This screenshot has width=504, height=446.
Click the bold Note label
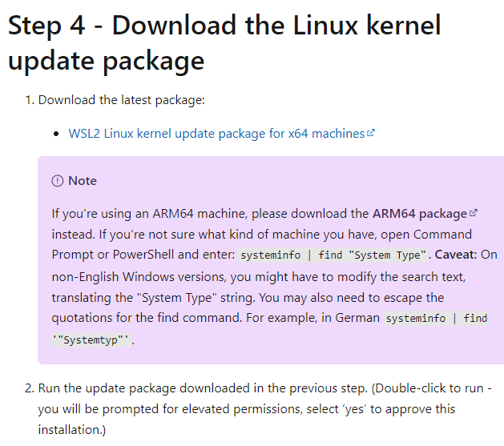pyautogui.click(x=83, y=181)
